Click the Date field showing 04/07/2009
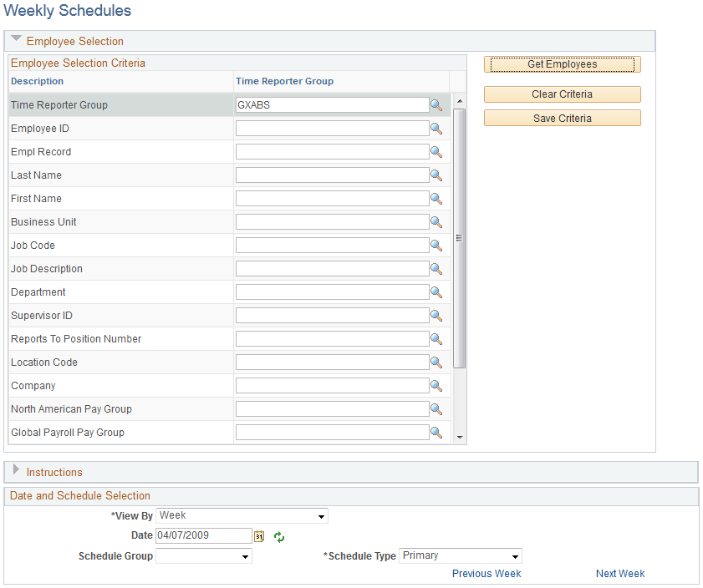This screenshot has height=588, width=703. tap(204, 535)
